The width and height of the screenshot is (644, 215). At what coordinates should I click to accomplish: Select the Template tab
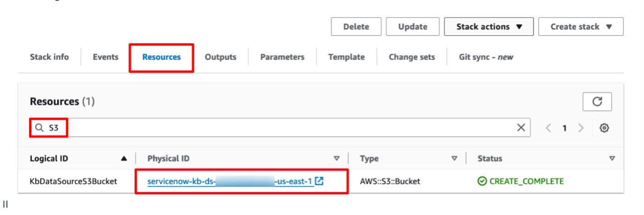(346, 57)
